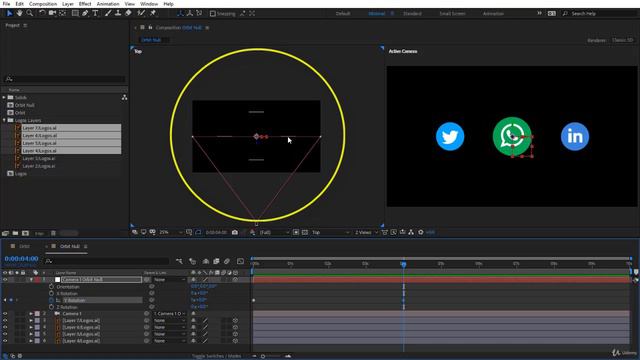Image resolution: width=640 pixels, height=360 pixels.
Task: Toggle Orientation stopwatch
Action: point(51,287)
